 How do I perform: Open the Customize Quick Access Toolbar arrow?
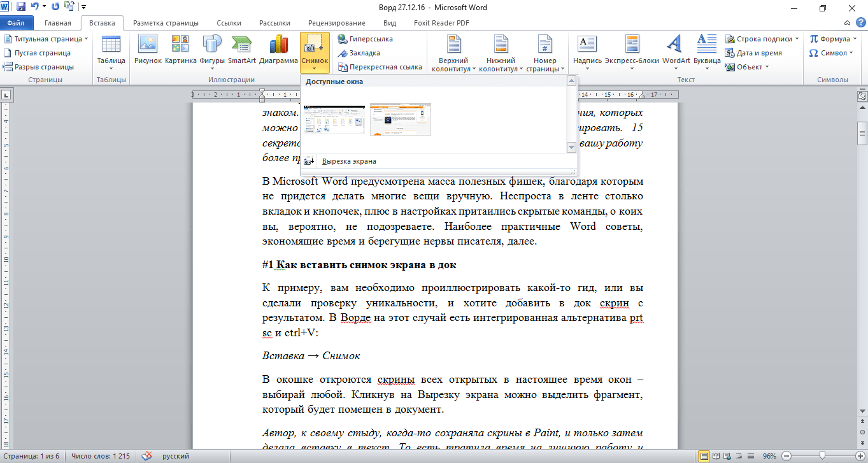click(83, 8)
